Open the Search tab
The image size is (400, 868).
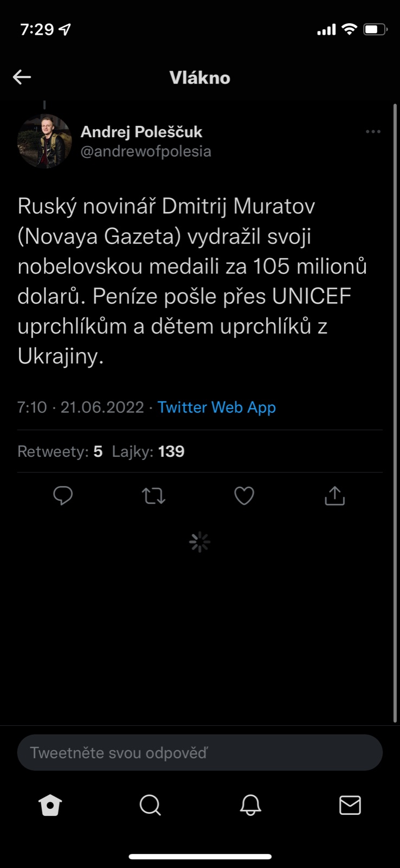pyautogui.click(x=150, y=806)
